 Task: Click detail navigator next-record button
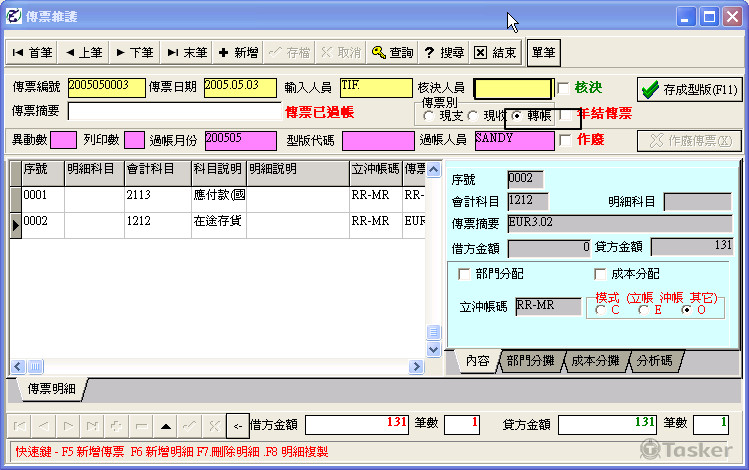68,426
